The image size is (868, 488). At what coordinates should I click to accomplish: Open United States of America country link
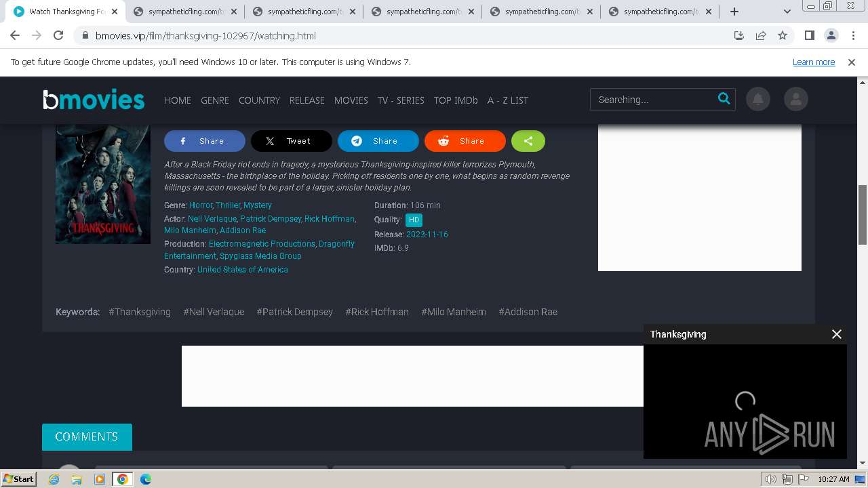click(243, 270)
